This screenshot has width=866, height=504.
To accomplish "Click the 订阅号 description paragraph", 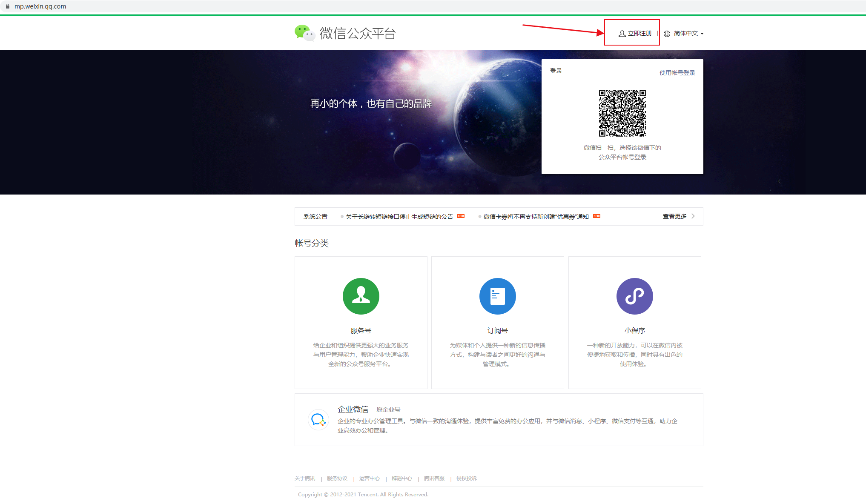I will tap(498, 355).
